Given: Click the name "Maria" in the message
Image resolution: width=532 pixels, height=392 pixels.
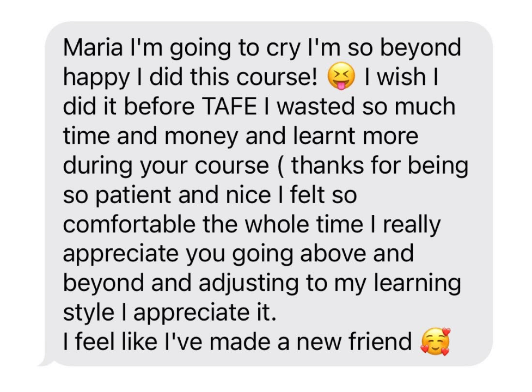Looking at the screenshot, I should 93,47.
